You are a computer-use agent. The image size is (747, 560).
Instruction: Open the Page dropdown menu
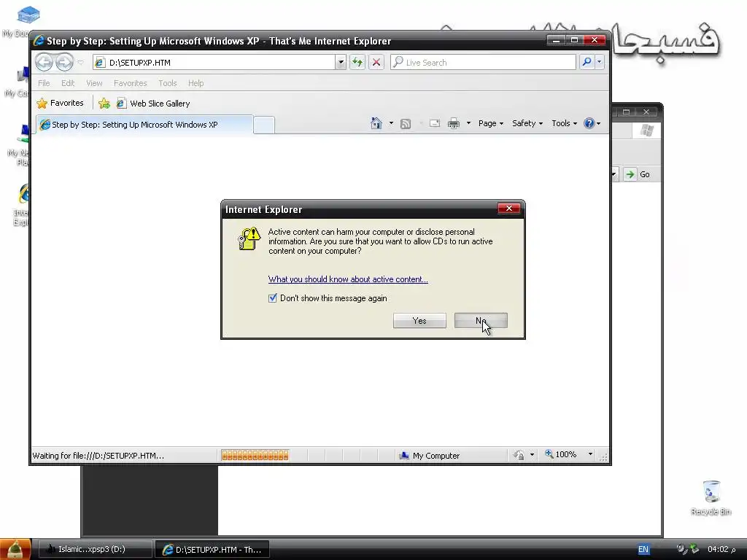tap(491, 123)
